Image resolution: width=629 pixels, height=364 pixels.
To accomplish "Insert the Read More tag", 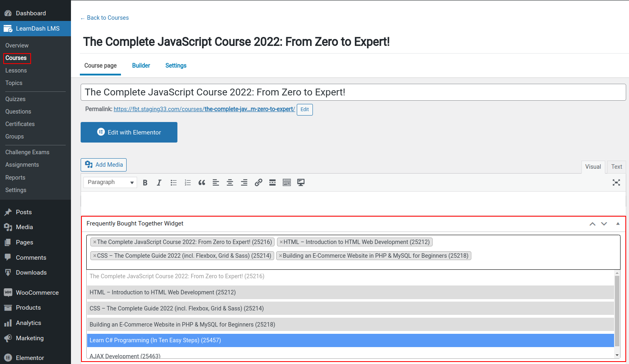I will (x=273, y=183).
